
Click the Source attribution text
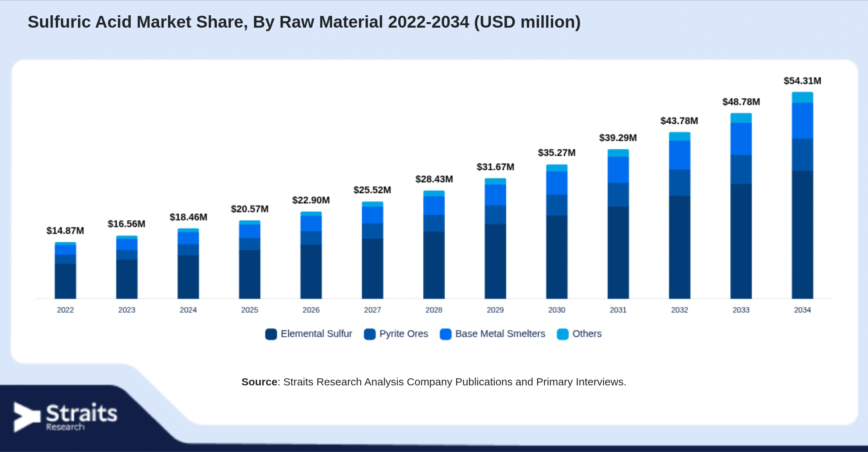(434, 382)
